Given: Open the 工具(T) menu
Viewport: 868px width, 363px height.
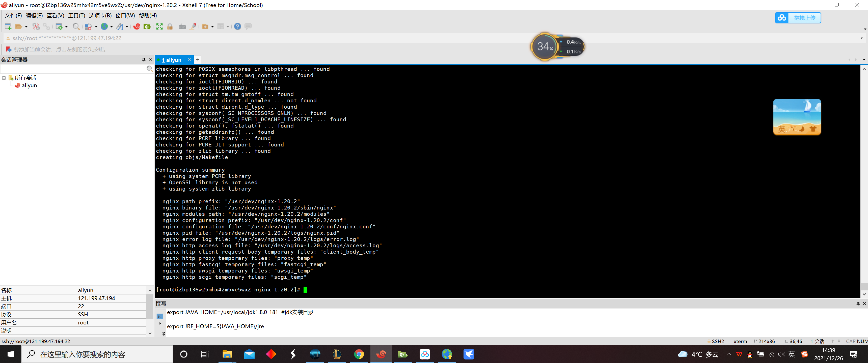Looking at the screenshot, I should (76, 15).
